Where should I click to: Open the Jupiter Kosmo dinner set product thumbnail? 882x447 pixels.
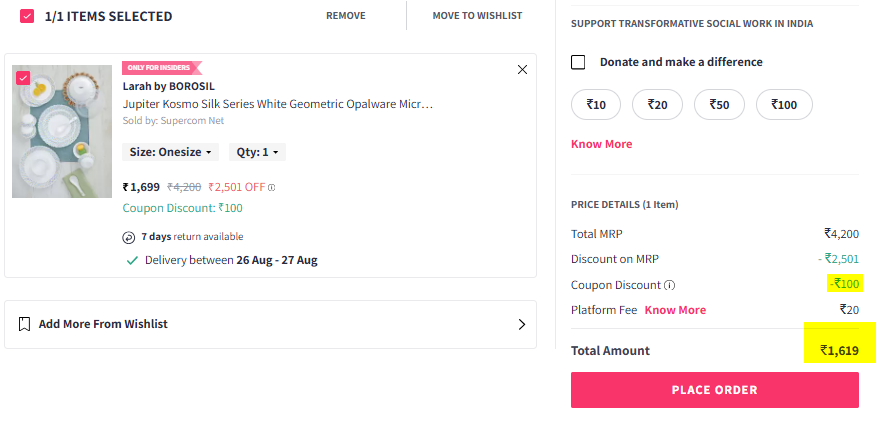click(62, 132)
